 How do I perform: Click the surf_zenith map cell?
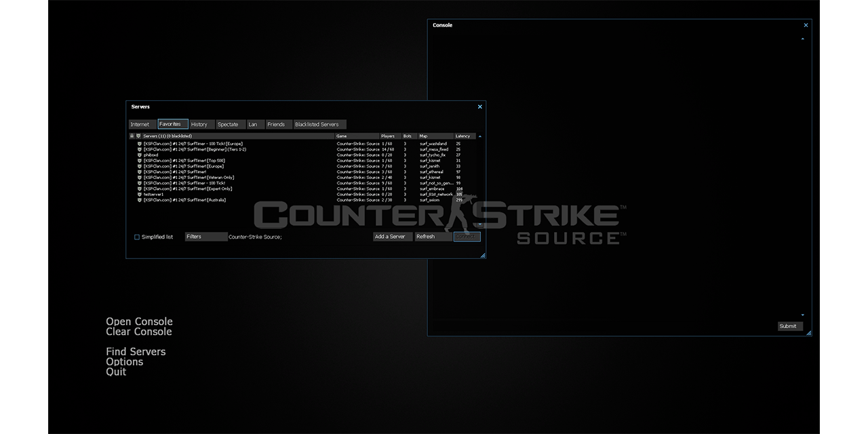[429, 166]
